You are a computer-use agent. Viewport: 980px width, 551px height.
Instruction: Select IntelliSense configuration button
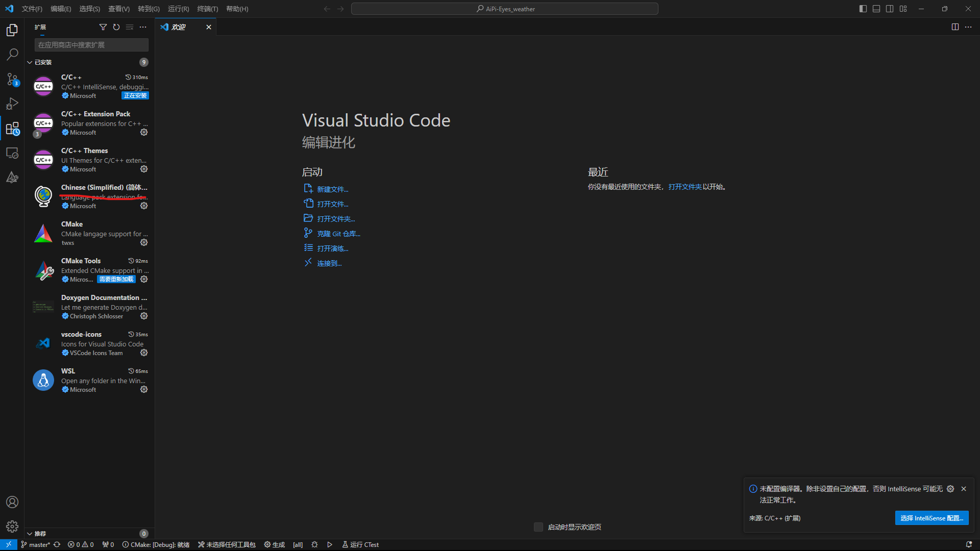(x=932, y=518)
